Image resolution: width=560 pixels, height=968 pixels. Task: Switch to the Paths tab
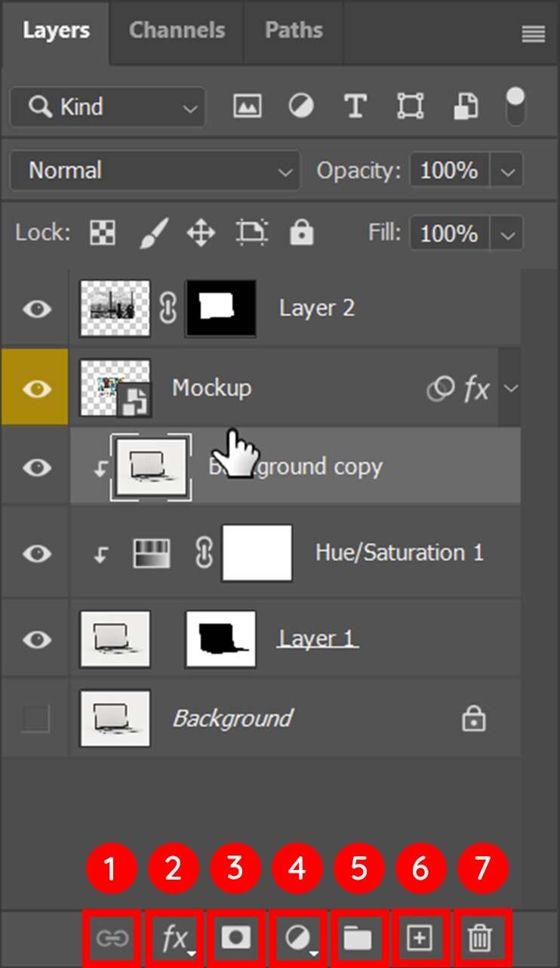[x=294, y=31]
